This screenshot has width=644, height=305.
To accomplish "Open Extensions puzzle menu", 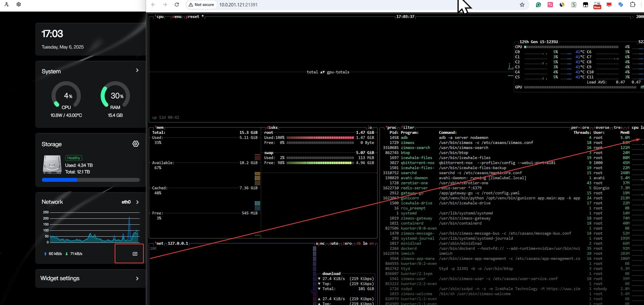I will coord(633,5).
